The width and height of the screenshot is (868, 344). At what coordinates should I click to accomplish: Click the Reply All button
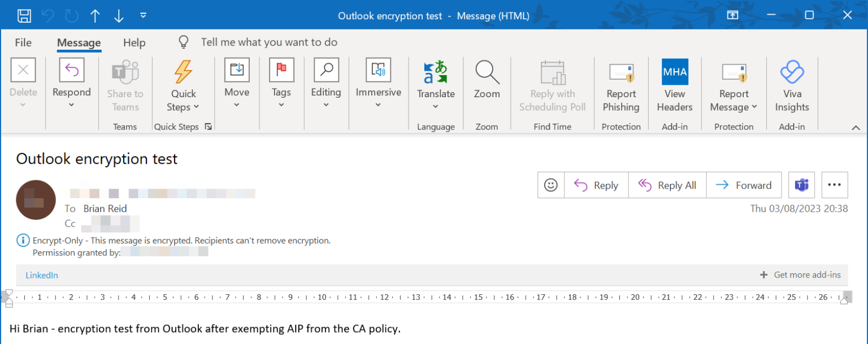667,185
